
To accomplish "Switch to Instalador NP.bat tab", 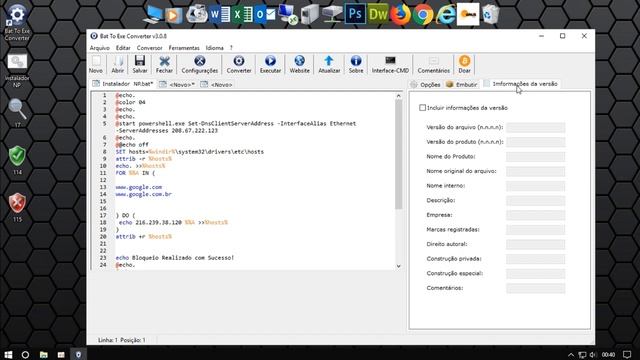I will [123, 84].
